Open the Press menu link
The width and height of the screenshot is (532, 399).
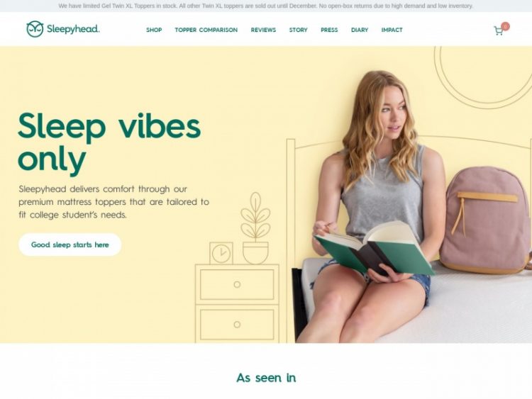(329, 30)
